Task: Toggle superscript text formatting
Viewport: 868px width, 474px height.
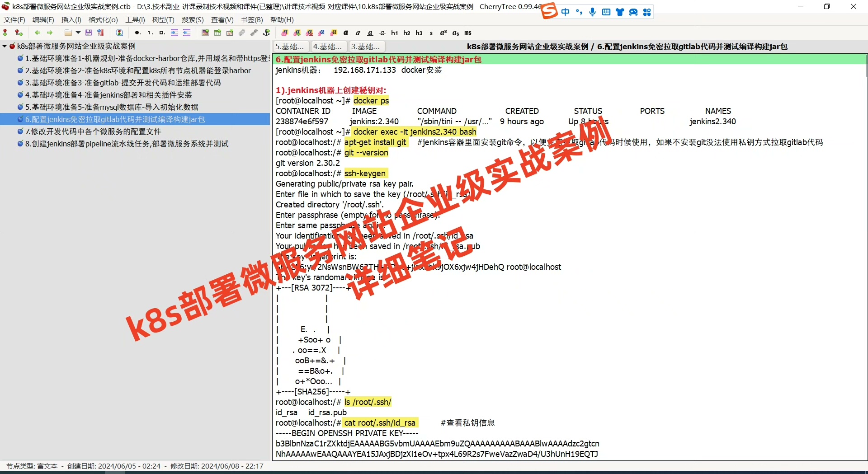Action: click(443, 33)
